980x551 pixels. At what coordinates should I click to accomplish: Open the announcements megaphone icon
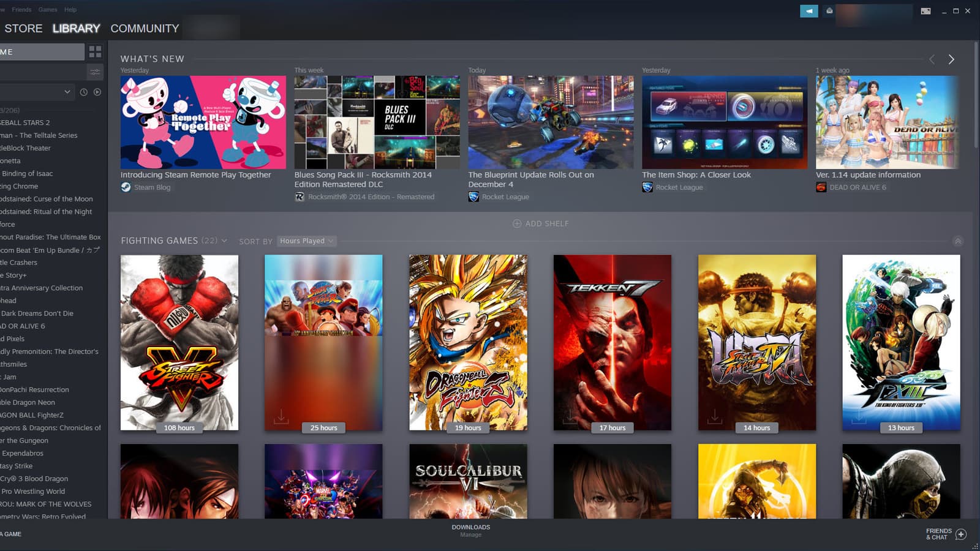[x=809, y=11]
